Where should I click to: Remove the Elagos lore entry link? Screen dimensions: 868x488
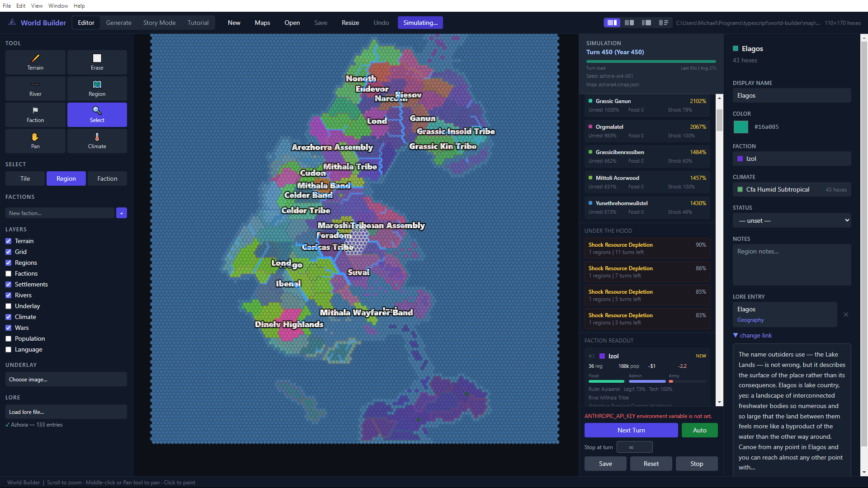click(846, 314)
